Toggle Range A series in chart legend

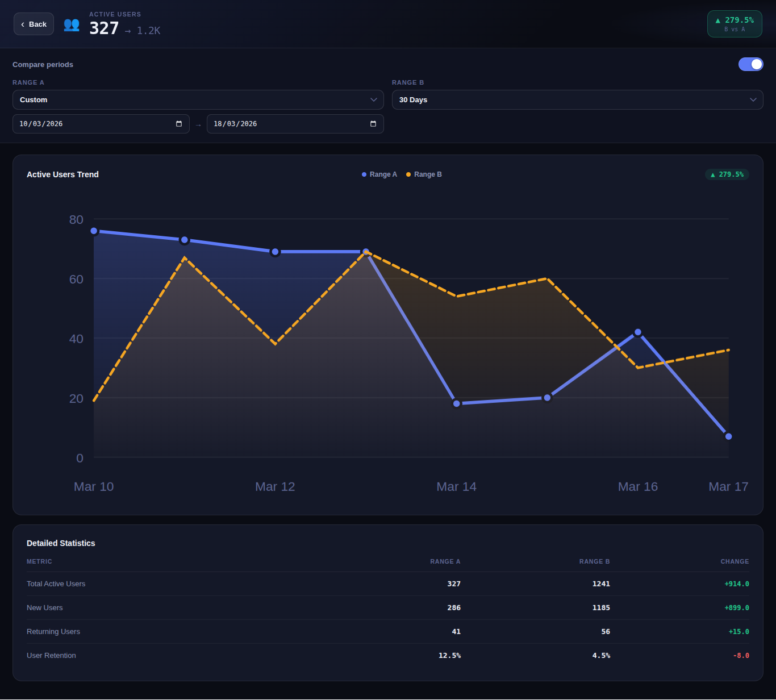point(379,174)
